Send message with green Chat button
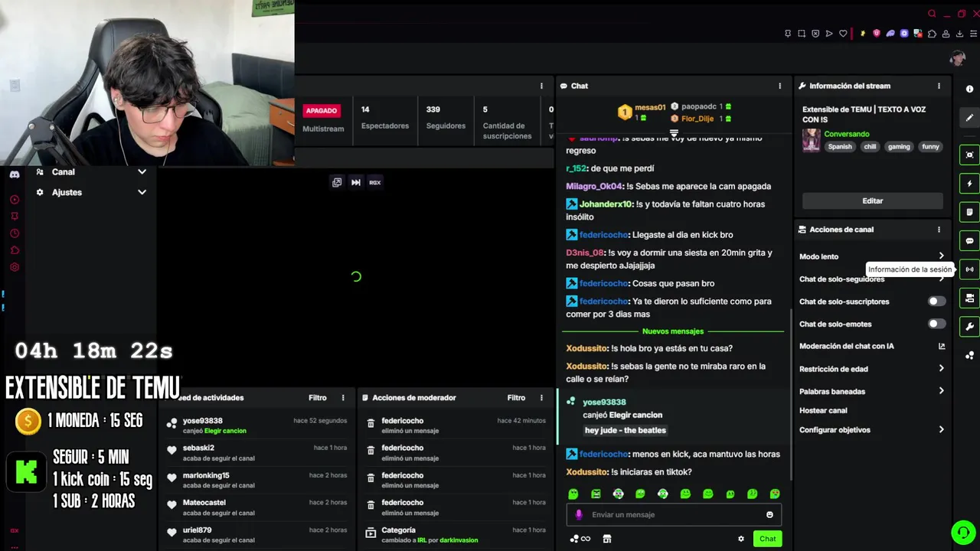Viewport: 980px width, 551px height. pos(767,539)
